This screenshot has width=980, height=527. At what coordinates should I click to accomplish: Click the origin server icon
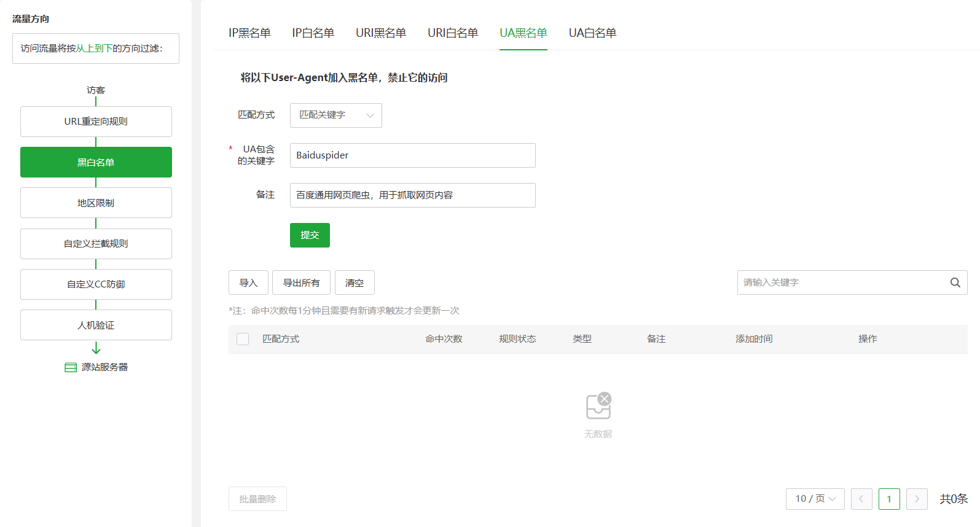pyautogui.click(x=71, y=367)
